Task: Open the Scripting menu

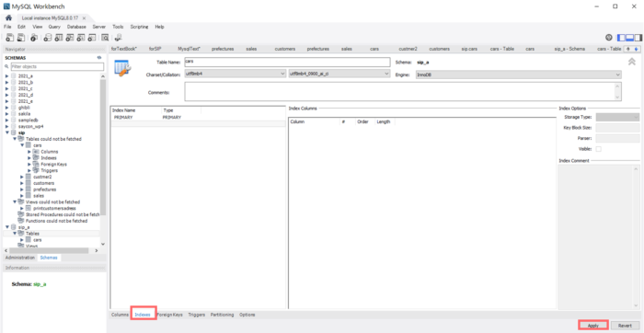Action: pyautogui.click(x=139, y=27)
